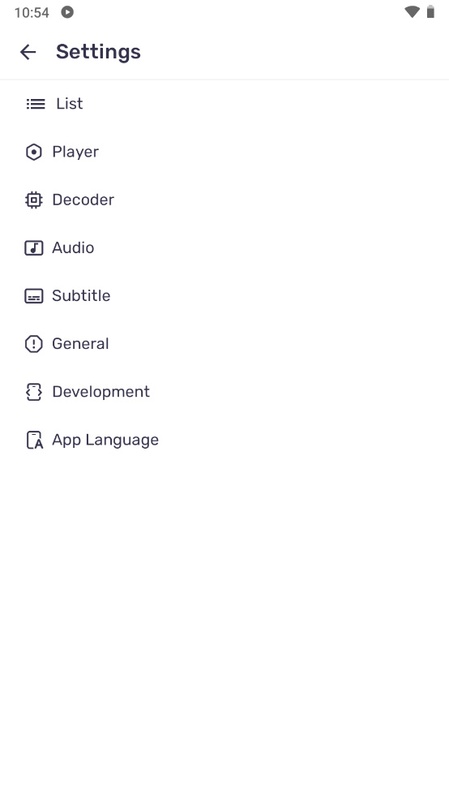The height and width of the screenshot is (800, 449).
Task: Tap the App Language icon
Action: coord(34,440)
